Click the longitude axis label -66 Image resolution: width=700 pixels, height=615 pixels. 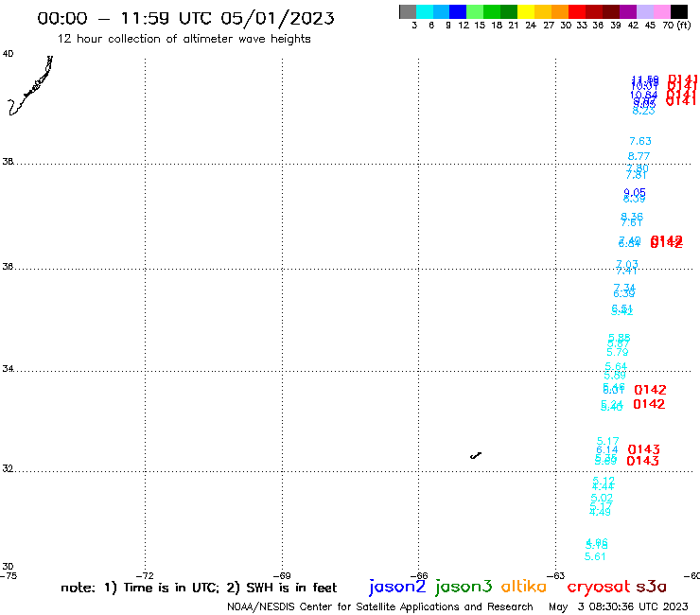(419, 575)
